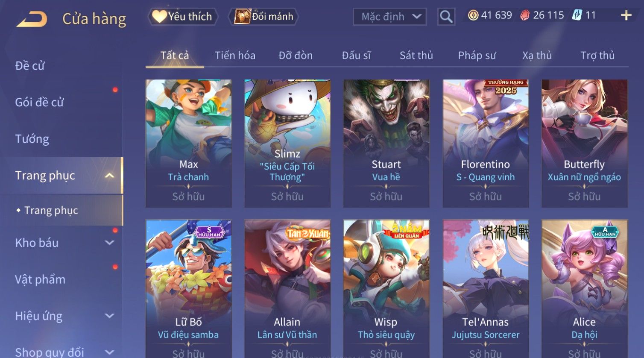Expand the Hiệu ứng sidebar section
Viewport: 644px width, 358px height.
110,316
